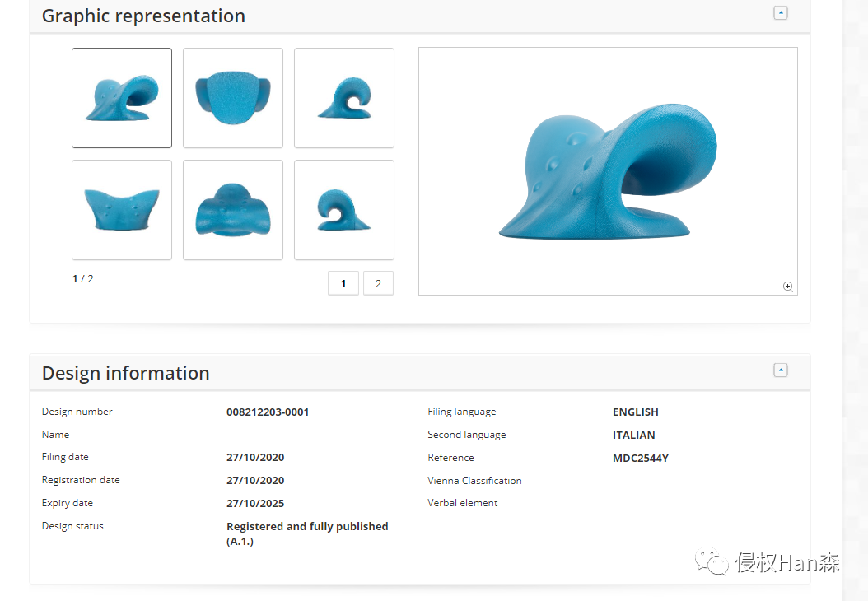Select the front view thumbnail with raised wings
The image size is (868, 601).
click(122, 210)
